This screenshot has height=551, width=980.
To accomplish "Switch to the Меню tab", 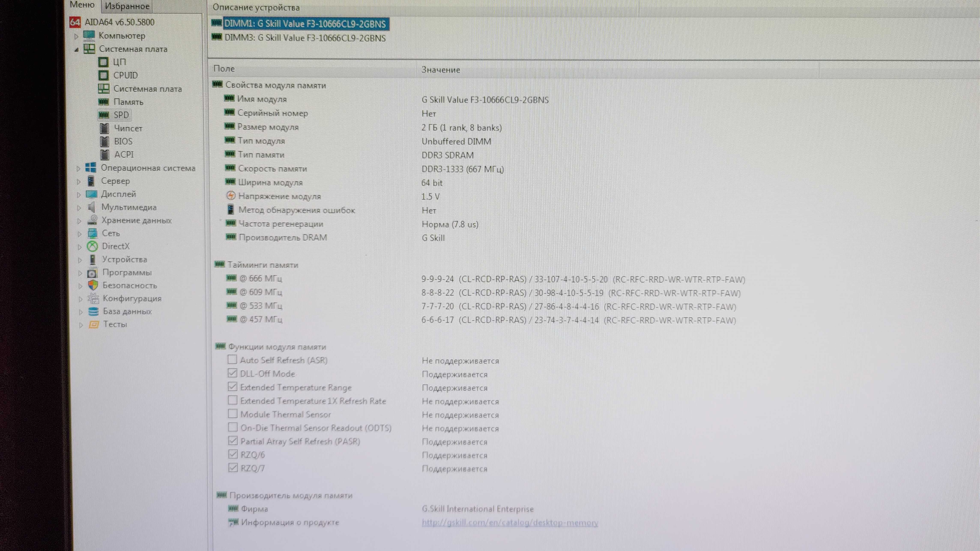I will click(82, 5).
